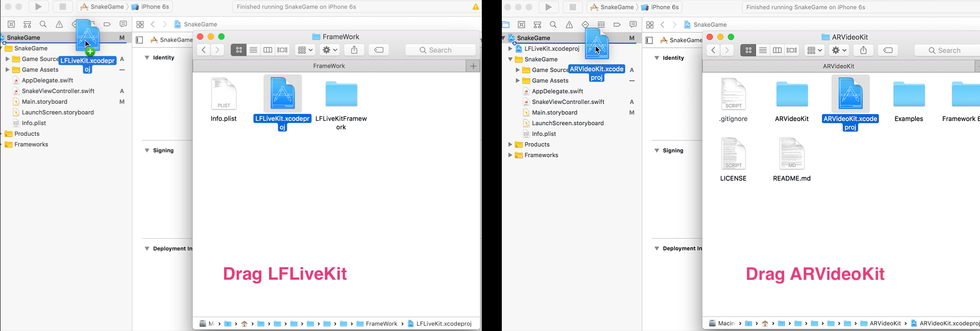Click the yellow warning triangle in Xcode status bar
This screenshot has height=331, width=980.
[475, 7]
